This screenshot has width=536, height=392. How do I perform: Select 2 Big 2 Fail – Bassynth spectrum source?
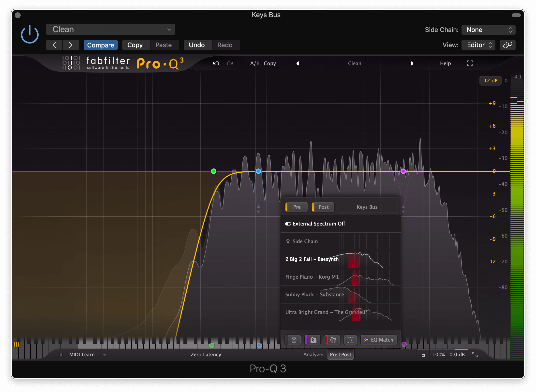tap(312, 259)
